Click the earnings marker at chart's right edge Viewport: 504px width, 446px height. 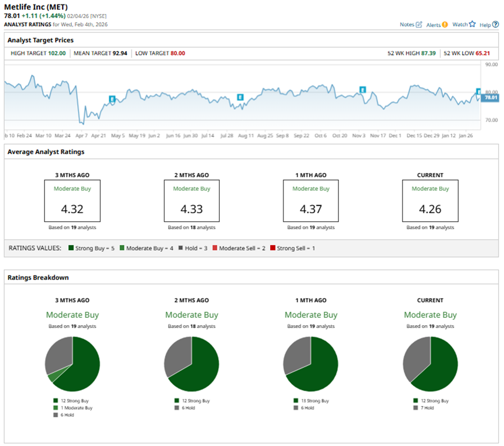pyautogui.click(x=479, y=92)
